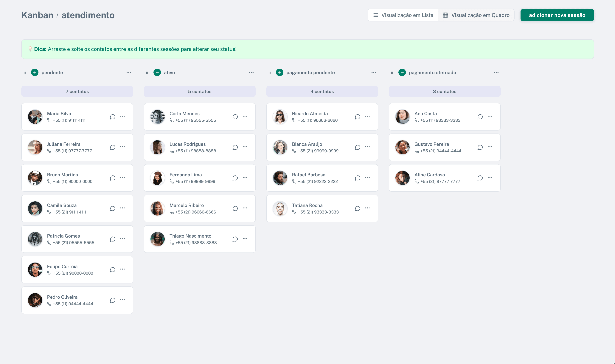Open chat with Ricardo Almeida
615x364 pixels.
[358, 117]
